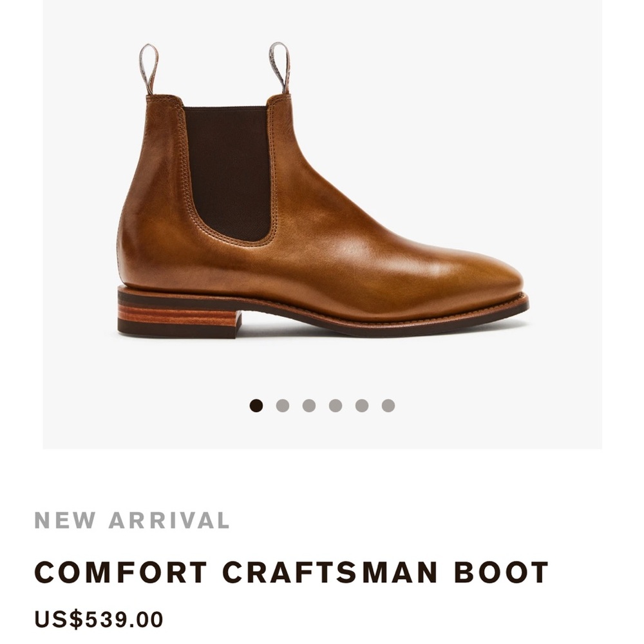Jump to the third image via its dot
The height and width of the screenshot is (644, 644).
coord(310,405)
